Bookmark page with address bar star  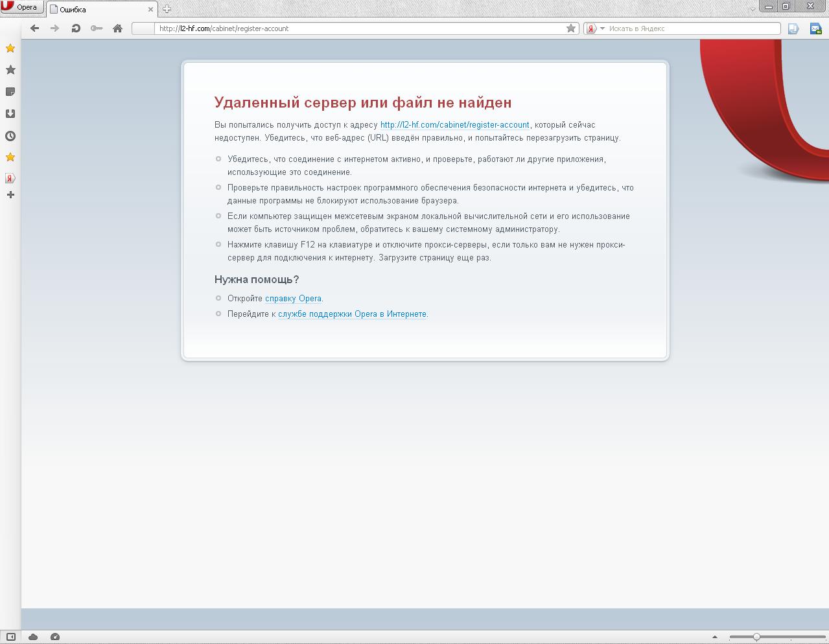(571, 29)
